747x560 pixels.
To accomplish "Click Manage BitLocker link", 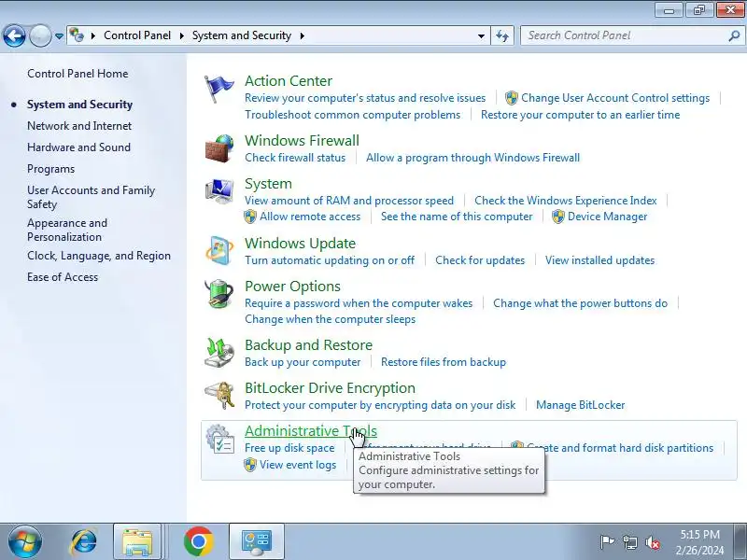I will click(x=580, y=405).
